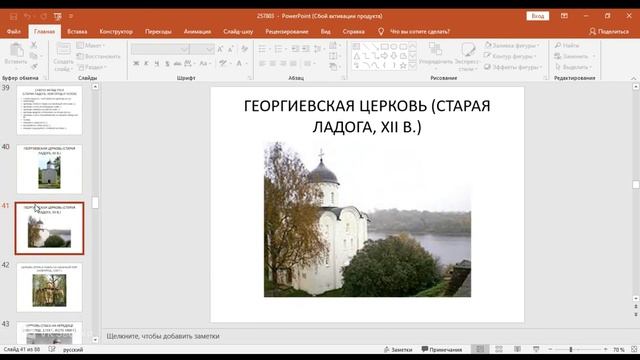Switch to the Вставка tab
This screenshot has height=360, width=640.
click(x=77, y=31)
